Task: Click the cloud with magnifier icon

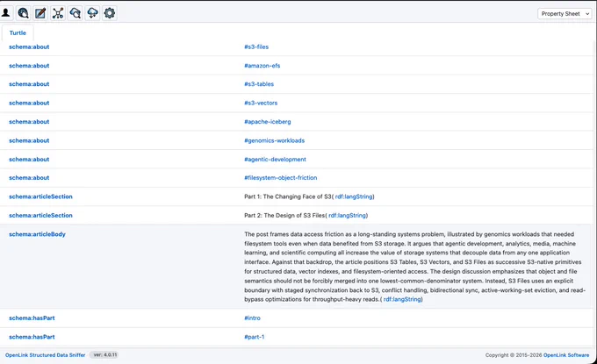Action: click(x=75, y=13)
